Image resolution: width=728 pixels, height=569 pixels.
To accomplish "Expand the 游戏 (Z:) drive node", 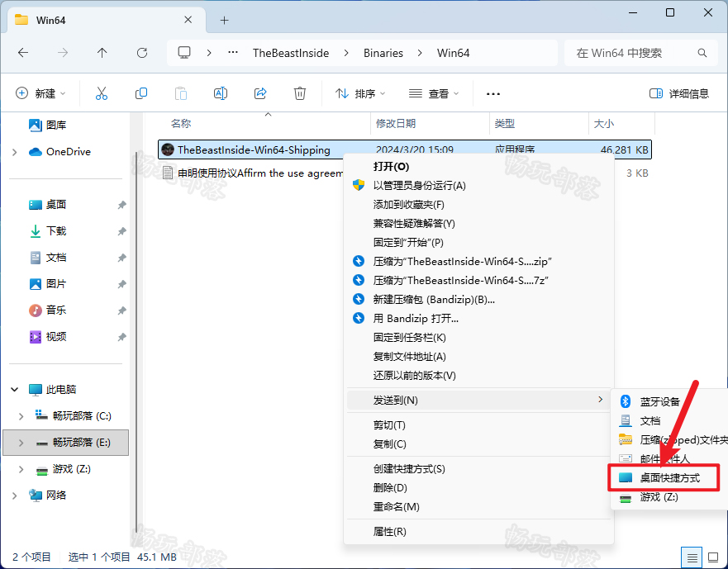I will pyautogui.click(x=21, y=469).
